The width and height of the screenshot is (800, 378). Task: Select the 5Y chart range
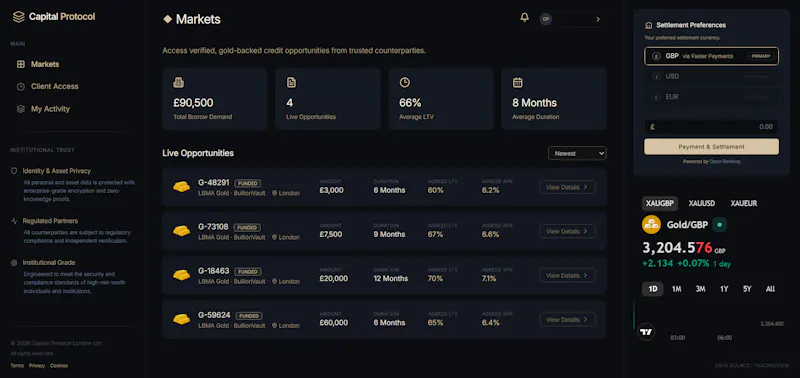(x=747, y=289)
